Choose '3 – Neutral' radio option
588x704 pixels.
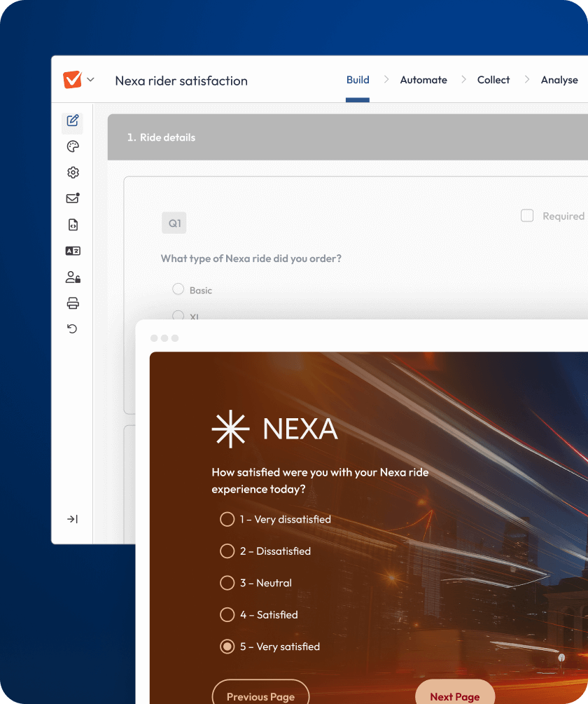[227, 583]
